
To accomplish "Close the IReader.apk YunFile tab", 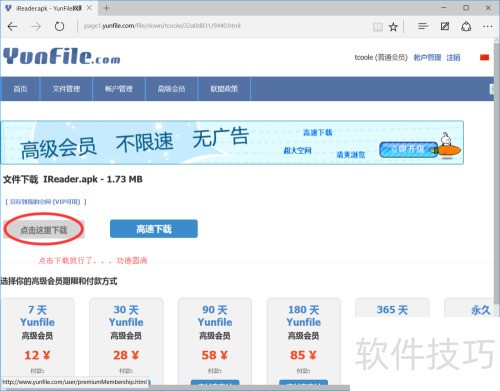I will 89,8.
